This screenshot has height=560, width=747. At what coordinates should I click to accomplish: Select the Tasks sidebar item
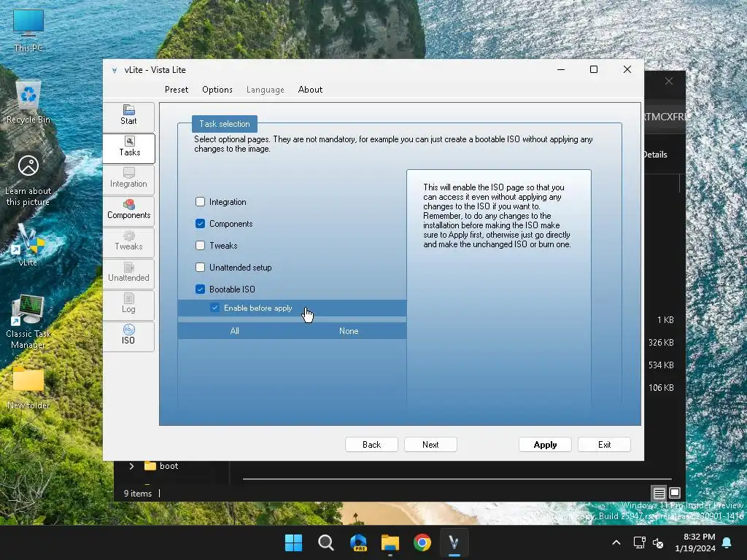click(x=128, y=147)
